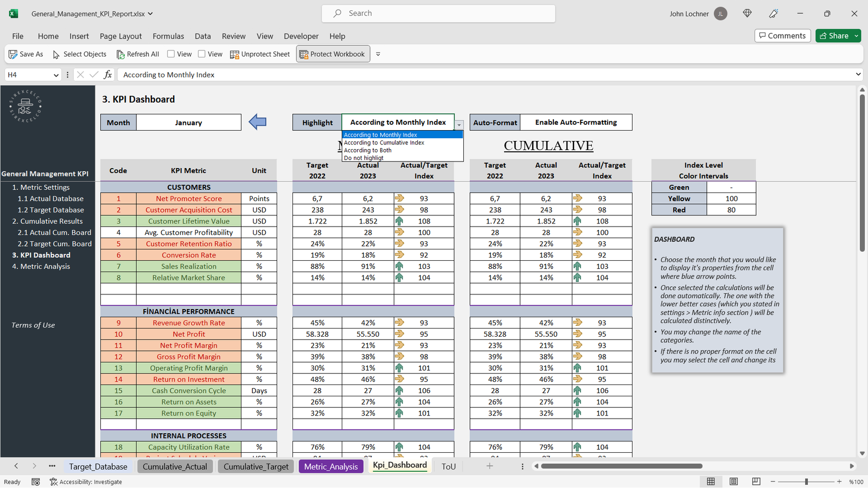Tick the View checkbox beside Refresh All
868x488 pixels.
pyautogui.click(x=171, y=54)
